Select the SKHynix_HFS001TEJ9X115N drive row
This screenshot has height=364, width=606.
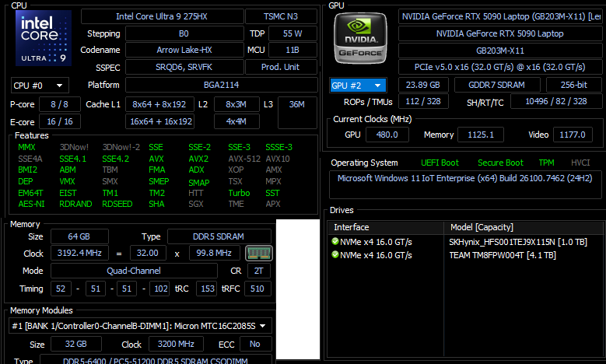point(465,242)
